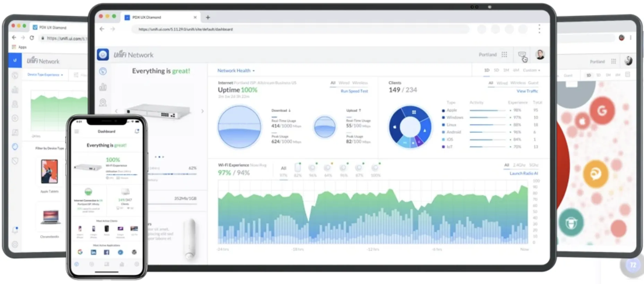Open map icon in left window sidebar
The width and height of the screenshot is (644, 284).
pyautogui.click(x=15, y=104)
